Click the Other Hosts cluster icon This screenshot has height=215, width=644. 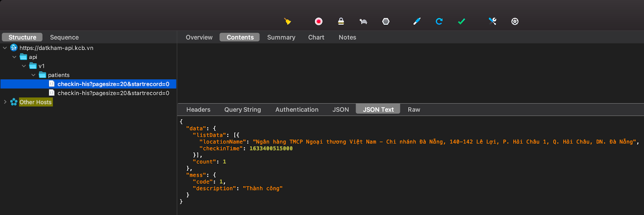point(14,102)
